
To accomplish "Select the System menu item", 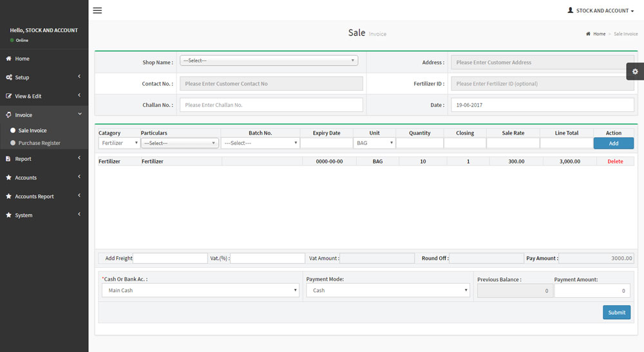I will coord(24,215).
